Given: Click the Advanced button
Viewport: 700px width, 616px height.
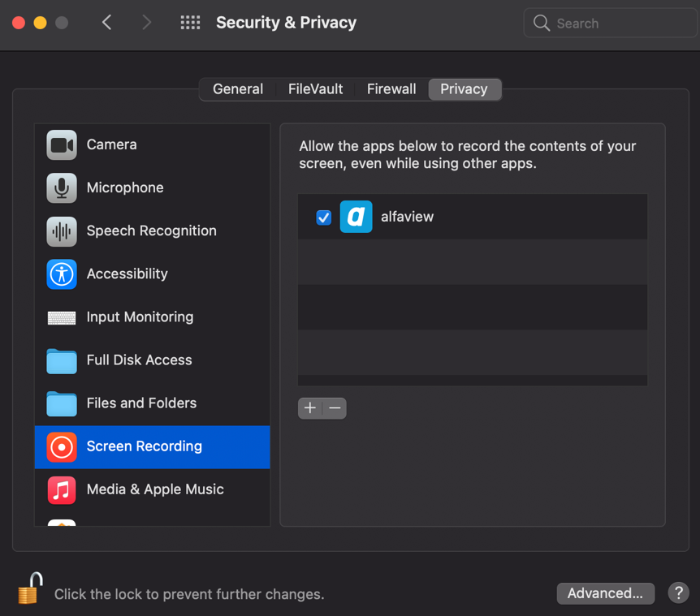Looking at the screenshot, I should 605,593.
